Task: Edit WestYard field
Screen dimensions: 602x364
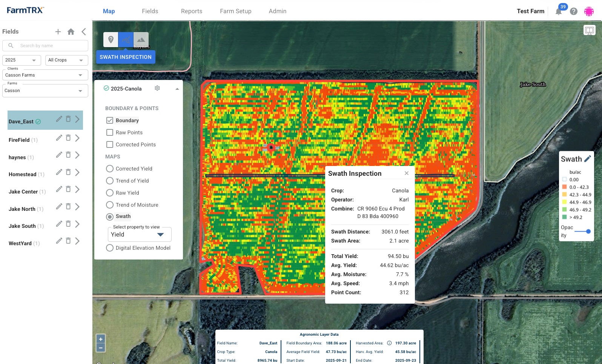Action: click(59, 241)
